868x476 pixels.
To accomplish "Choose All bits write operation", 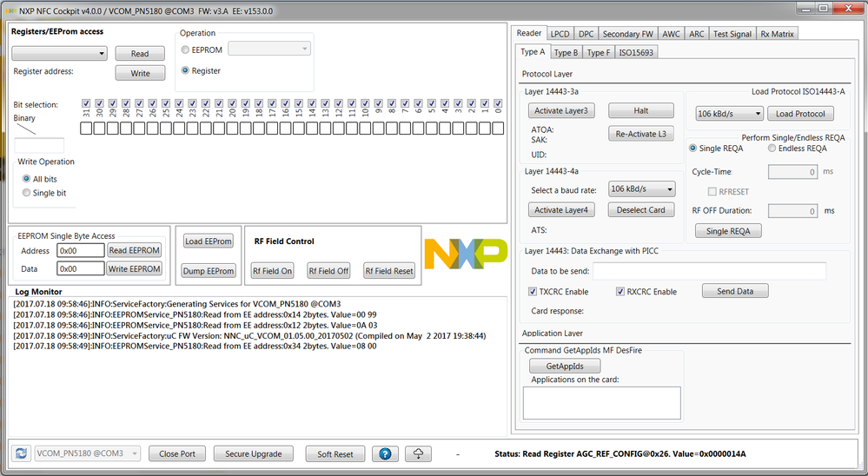I will [26, 179].
